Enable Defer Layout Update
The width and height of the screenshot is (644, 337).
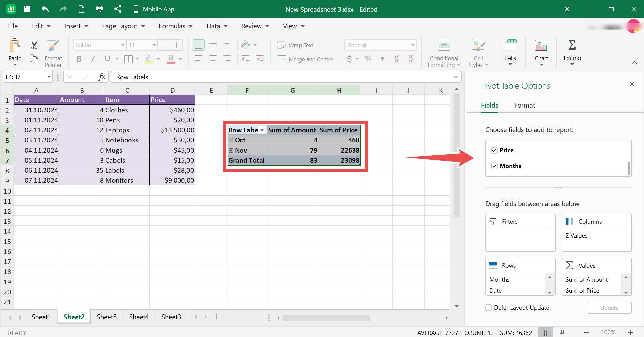click(488, 307)
